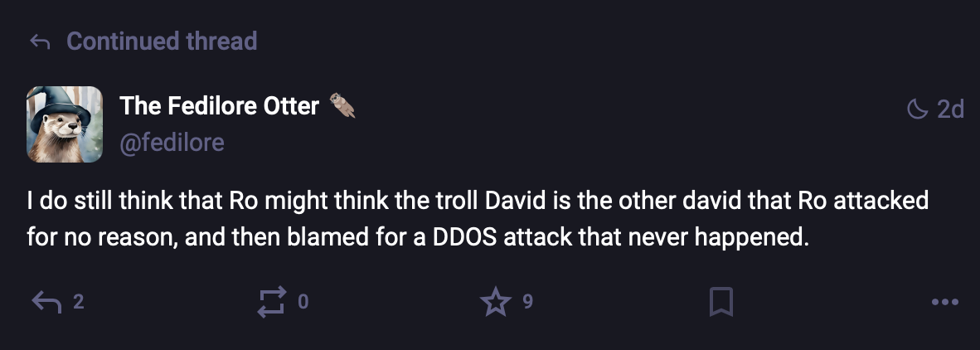Bookmark the Fedilore Otter post
Viewport: 980px width, 350px height.
(x=720, y=303)
